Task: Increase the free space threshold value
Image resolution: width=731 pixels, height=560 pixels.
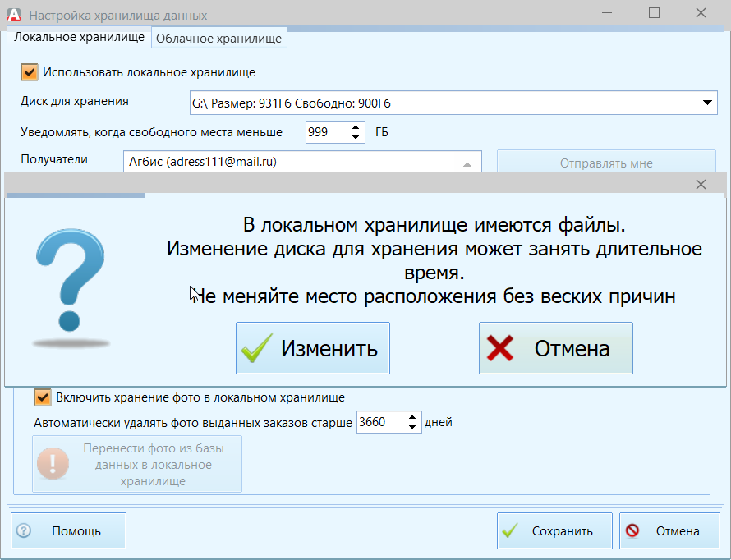Action: pyautogui.click(x=356, y=127)
